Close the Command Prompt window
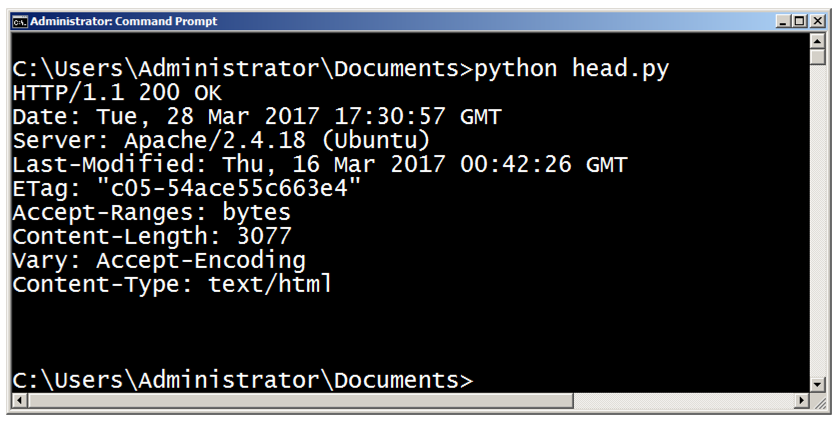Viewport: 835px width, 422px height. 816,21
